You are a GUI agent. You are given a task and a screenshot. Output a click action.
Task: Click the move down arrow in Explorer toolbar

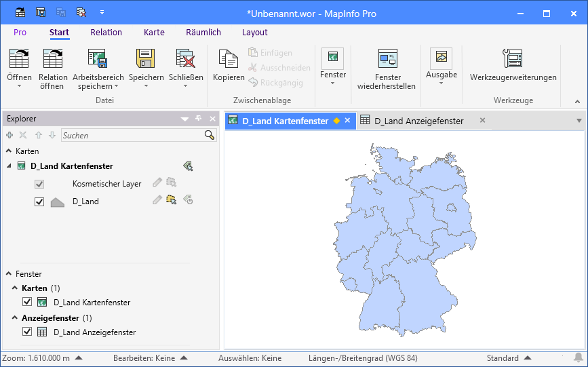click(52, 135)
